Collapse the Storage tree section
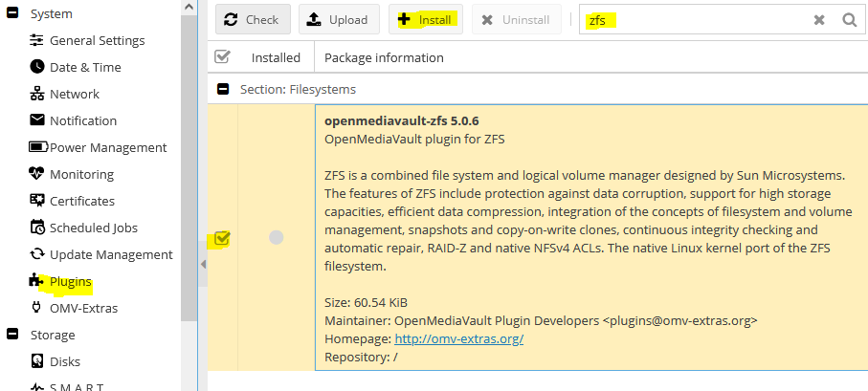The height and width of the screenshot is (391, 868). [x=12, y=334]
